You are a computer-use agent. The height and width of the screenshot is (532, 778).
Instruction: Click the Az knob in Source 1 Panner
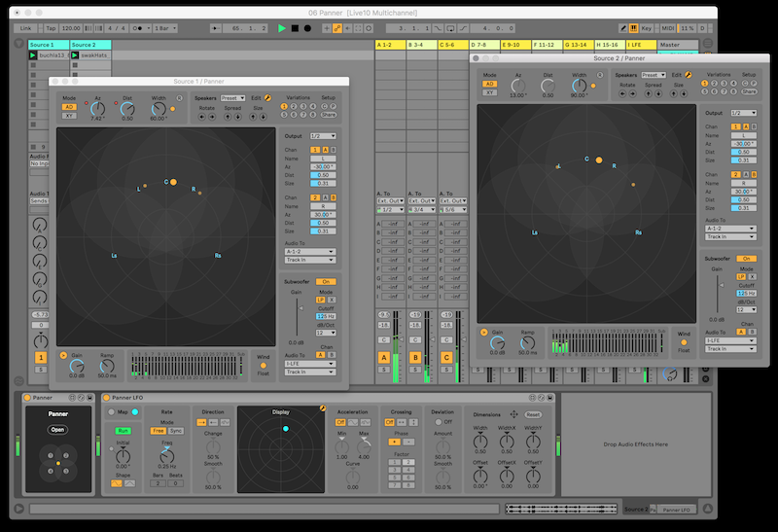98,109
